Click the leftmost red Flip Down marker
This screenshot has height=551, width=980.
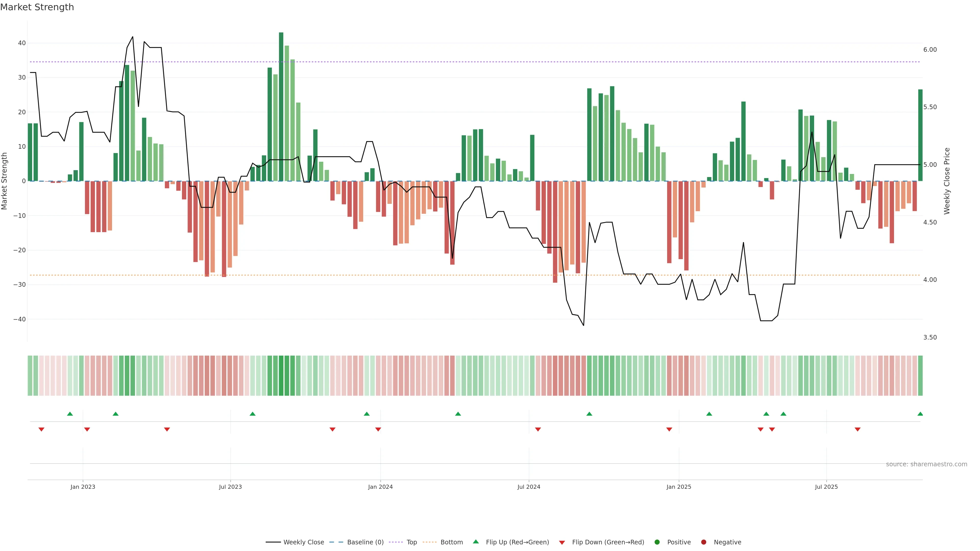click(x=41, y=429)
